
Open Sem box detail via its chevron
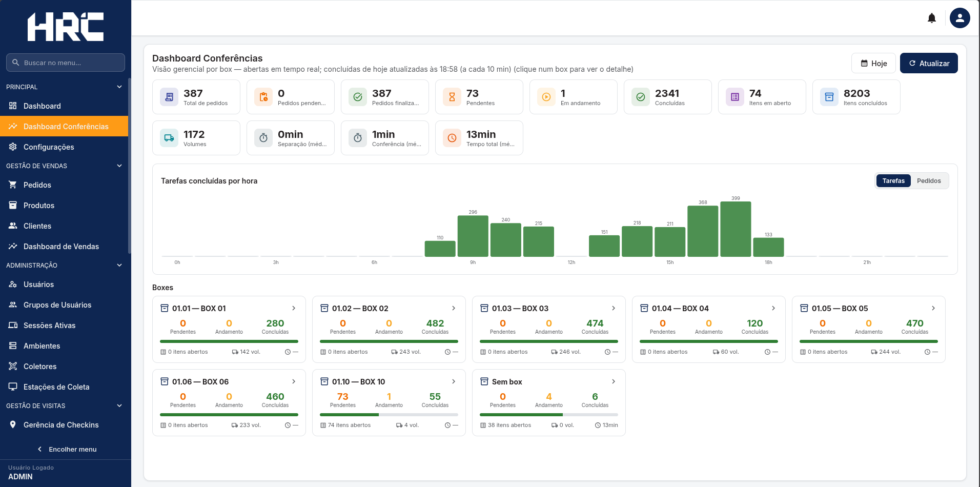[614, 381]
